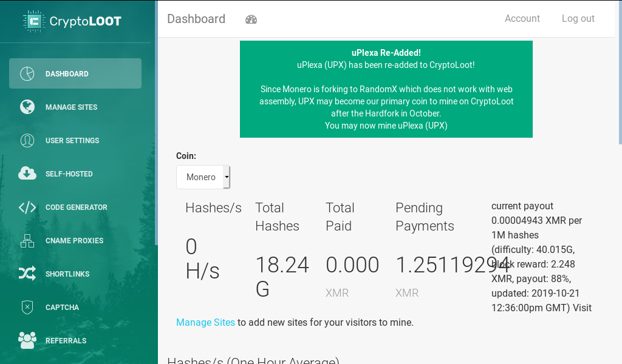622x364 pixels.
Task: Go to Manage Sites in sidebar
Action: coord(75,107)
